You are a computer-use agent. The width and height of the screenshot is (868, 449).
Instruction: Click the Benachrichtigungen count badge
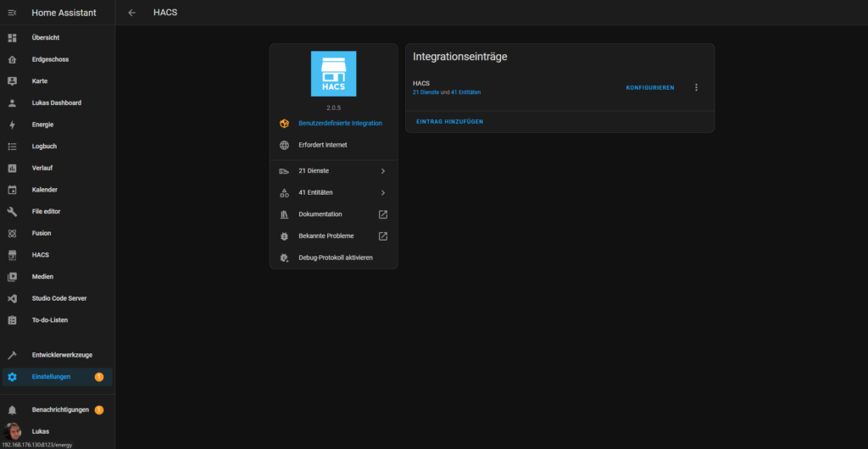[x=99, y=410]
